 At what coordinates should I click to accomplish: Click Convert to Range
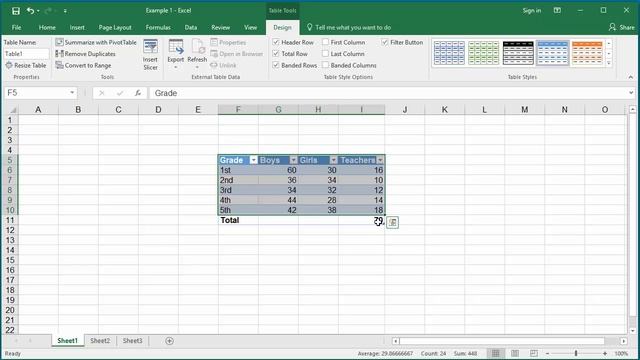[x=83, y=65]
